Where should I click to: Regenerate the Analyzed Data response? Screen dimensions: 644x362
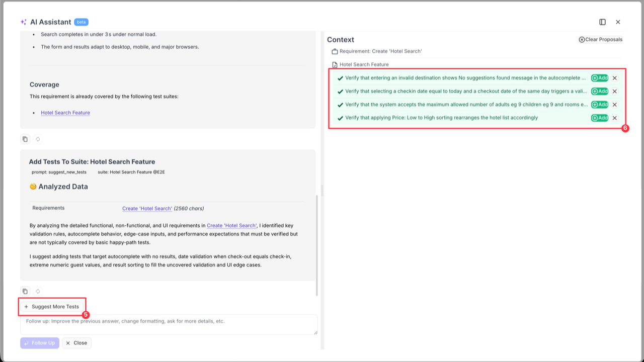(x=38, y=291)
